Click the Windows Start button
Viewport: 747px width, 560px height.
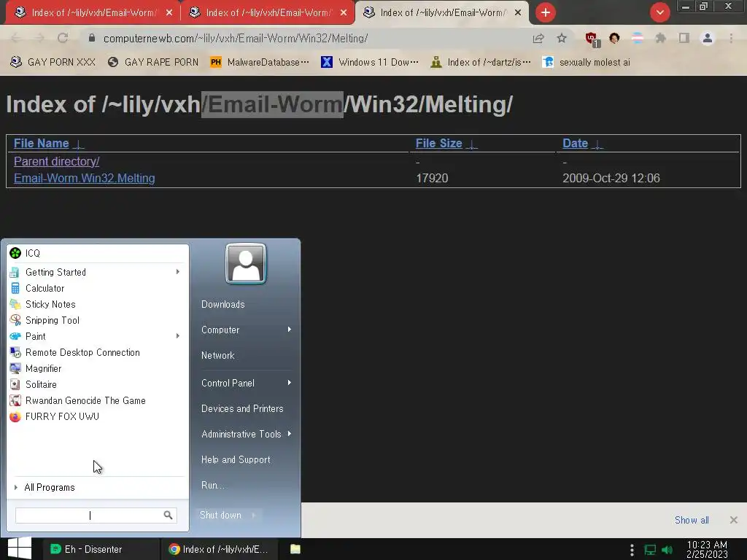click(20, 548)
